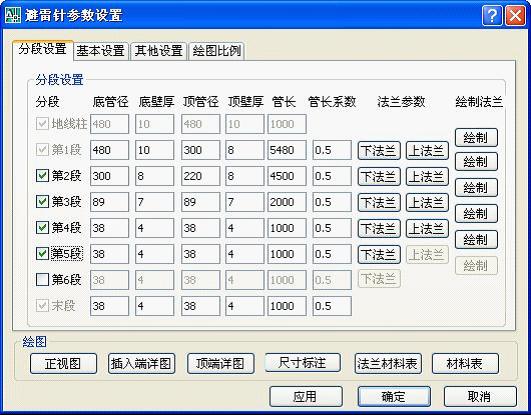
Task: Click in 第3段 底管径 field showing 89
Action: (109, 202)
